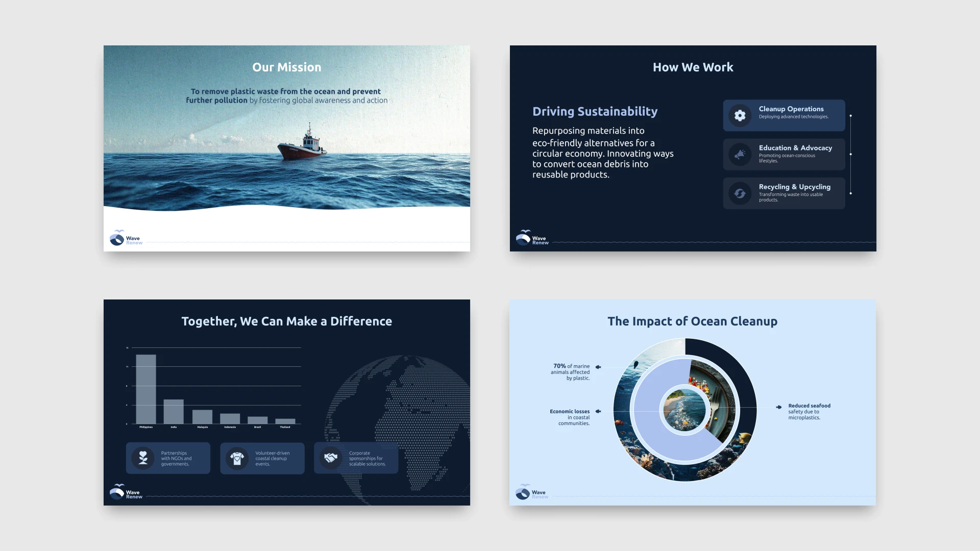980x551 pixels.
Task: Click the Together, We Can Make a Difference title
Action: point(286,321)
